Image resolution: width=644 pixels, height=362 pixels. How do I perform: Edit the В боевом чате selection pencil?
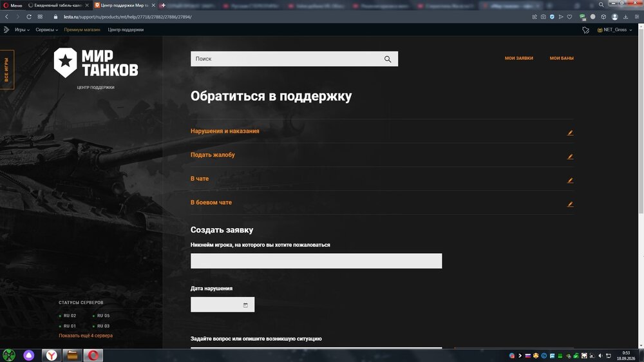[570, 204]
